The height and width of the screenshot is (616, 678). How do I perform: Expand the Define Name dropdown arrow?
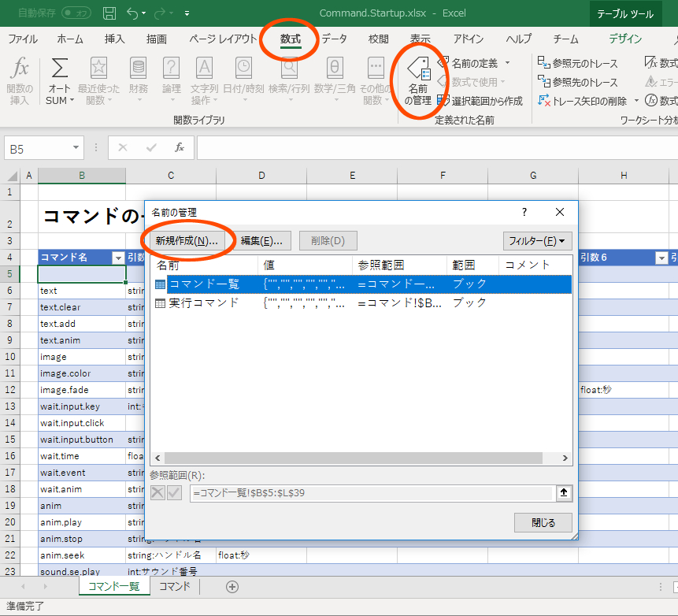point(508,63)
